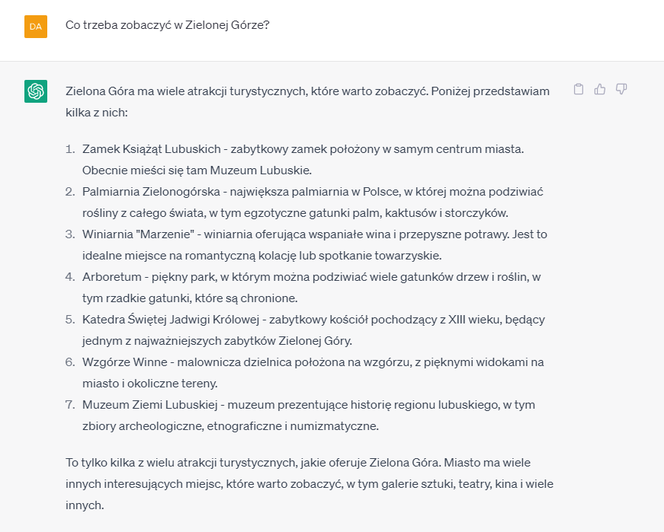Click the line starting "idealne miejsce na romantyczną"
Image resolution: width=664 pixels, height=532 pixels.
262,256
